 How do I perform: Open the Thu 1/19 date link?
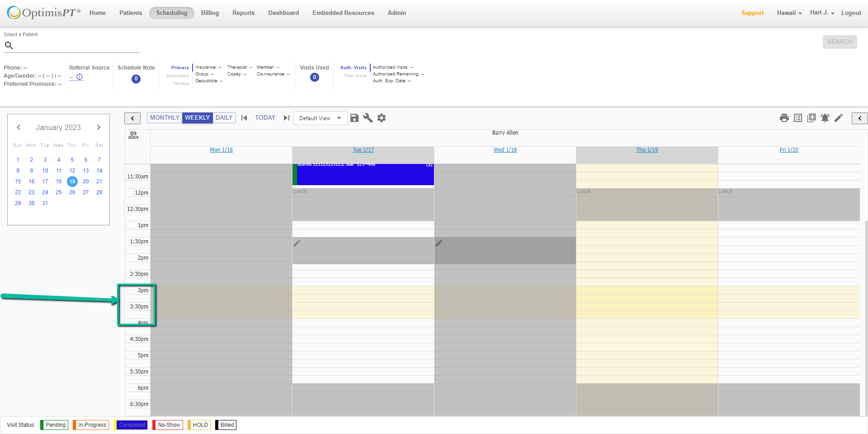(x=647, y=149)
